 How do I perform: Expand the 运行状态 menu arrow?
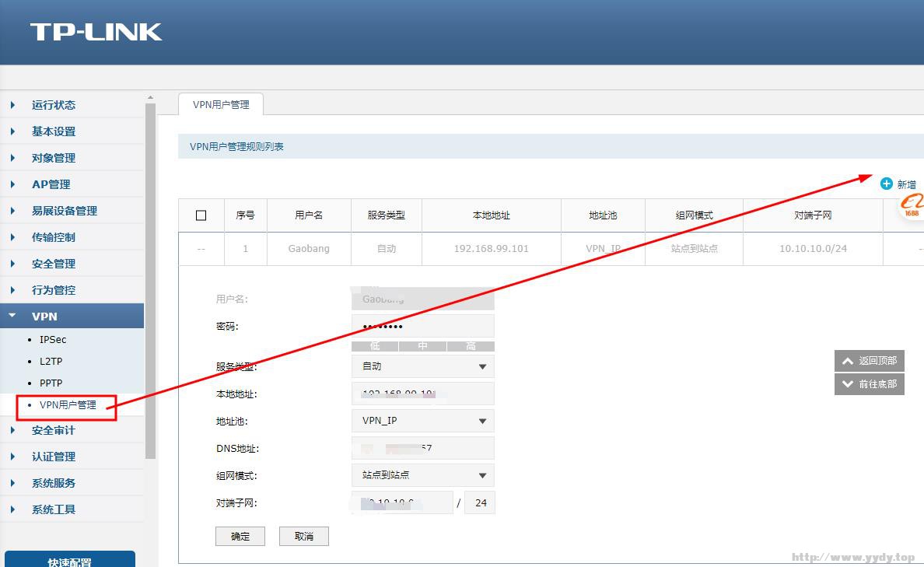(12, 105)
